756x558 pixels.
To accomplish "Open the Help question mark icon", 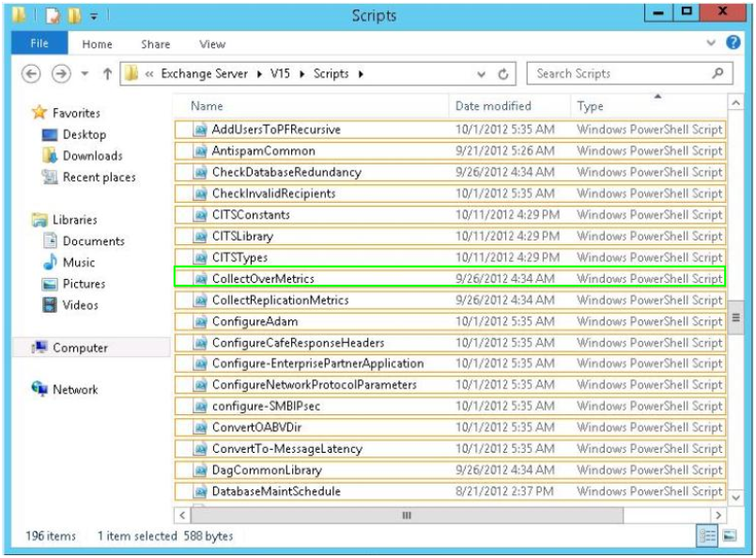I will (x=733, y=42).
